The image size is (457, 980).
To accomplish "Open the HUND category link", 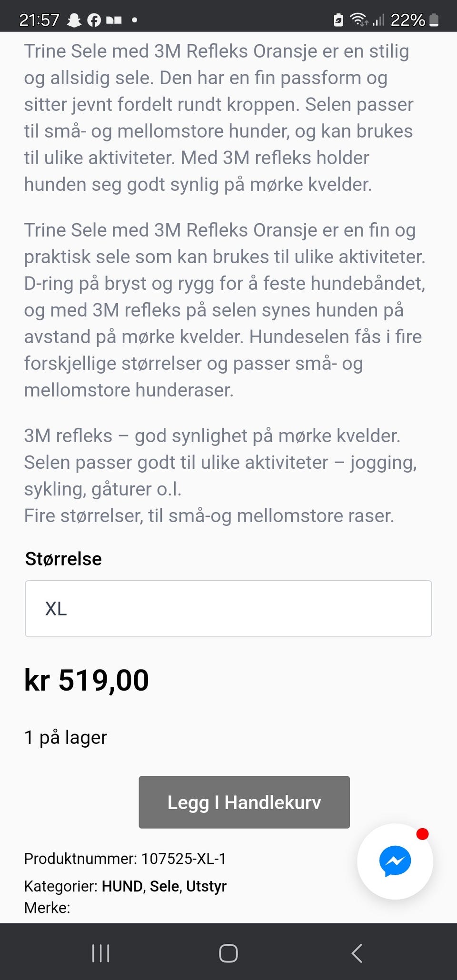I will click(x=122, y=886).
